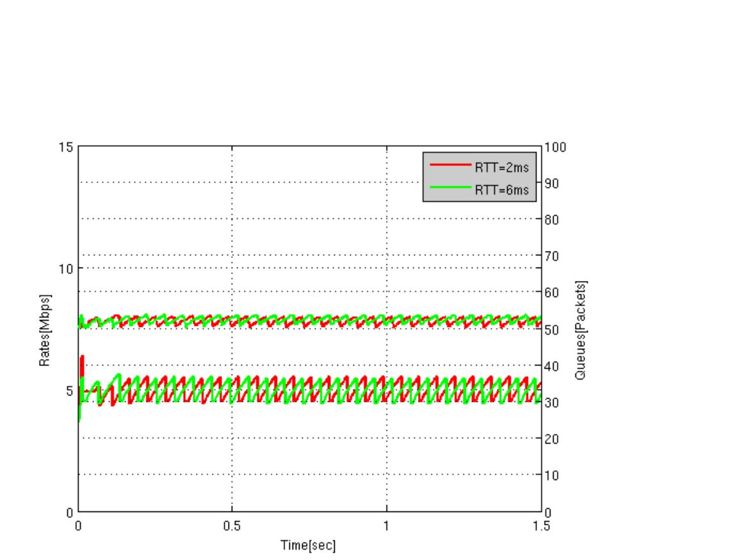Click the right axis tick value 70
The height and width of the screenshot is (560, 747).
point(552,256)
